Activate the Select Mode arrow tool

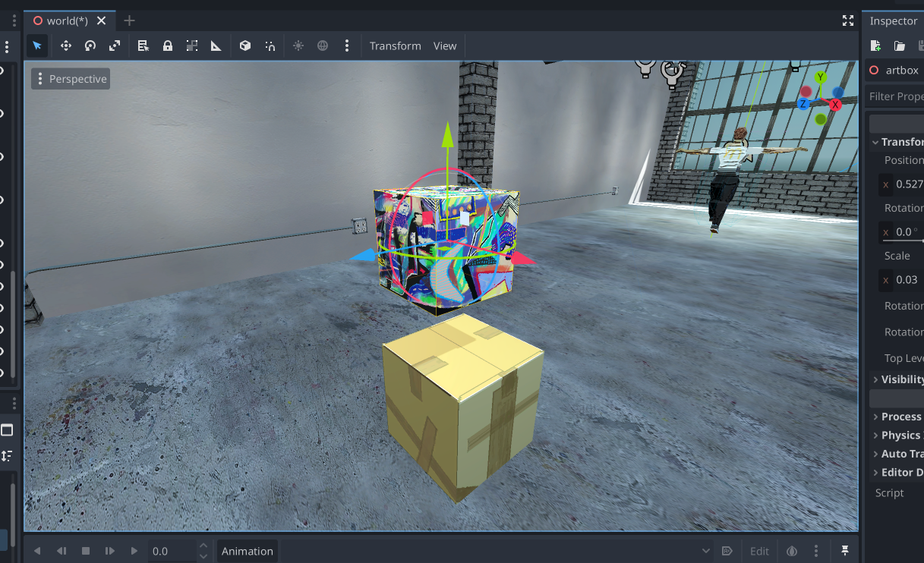36,46
